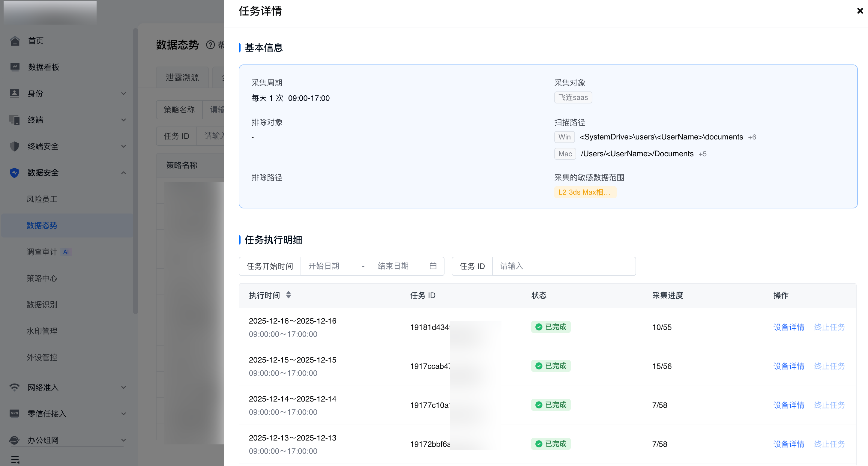Expand the 终端 menu chevron

click(124, 120)
